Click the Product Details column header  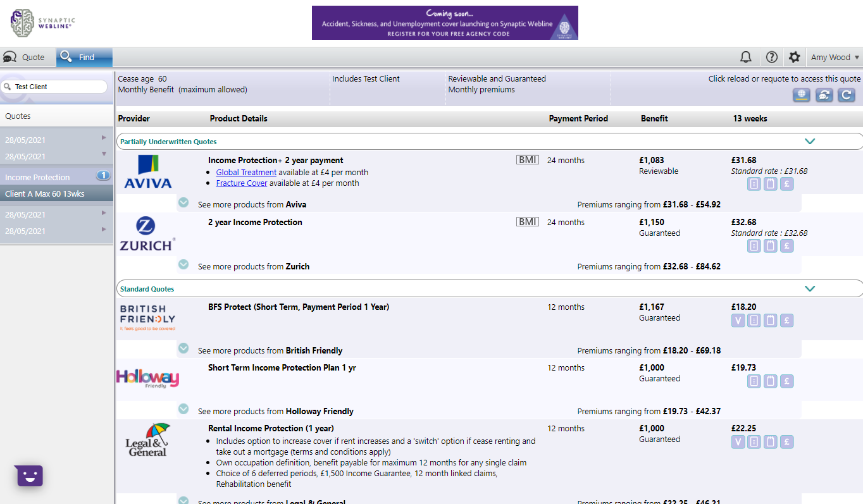239,118
